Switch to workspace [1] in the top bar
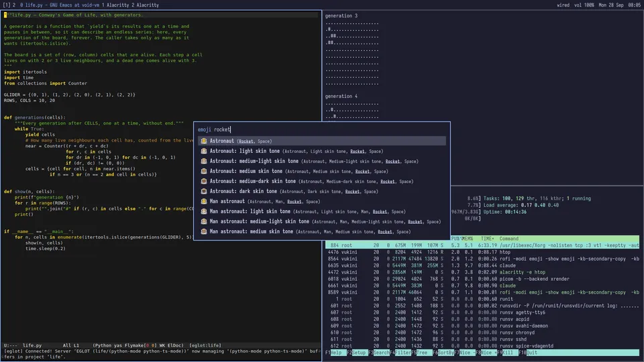This screenshot has height=362, width=644. pos(6,5)
